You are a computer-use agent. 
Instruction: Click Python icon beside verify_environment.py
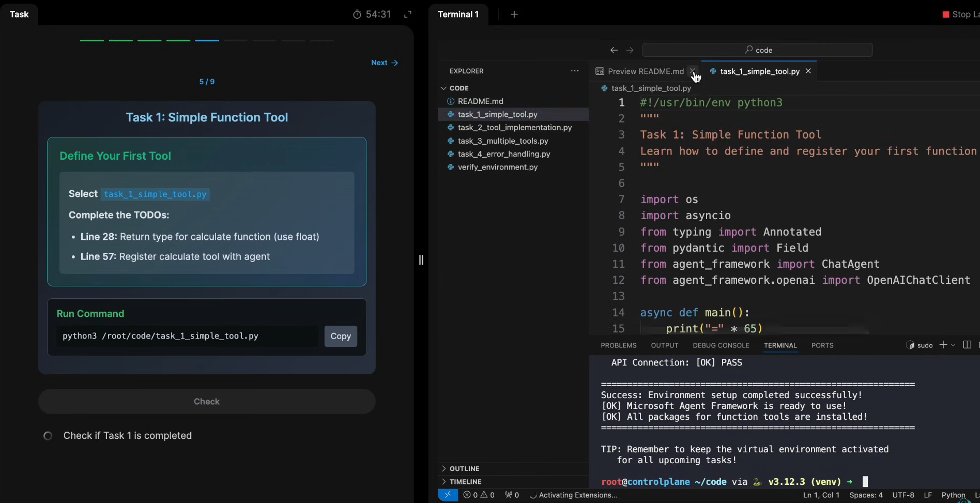(x=451, y=167)
